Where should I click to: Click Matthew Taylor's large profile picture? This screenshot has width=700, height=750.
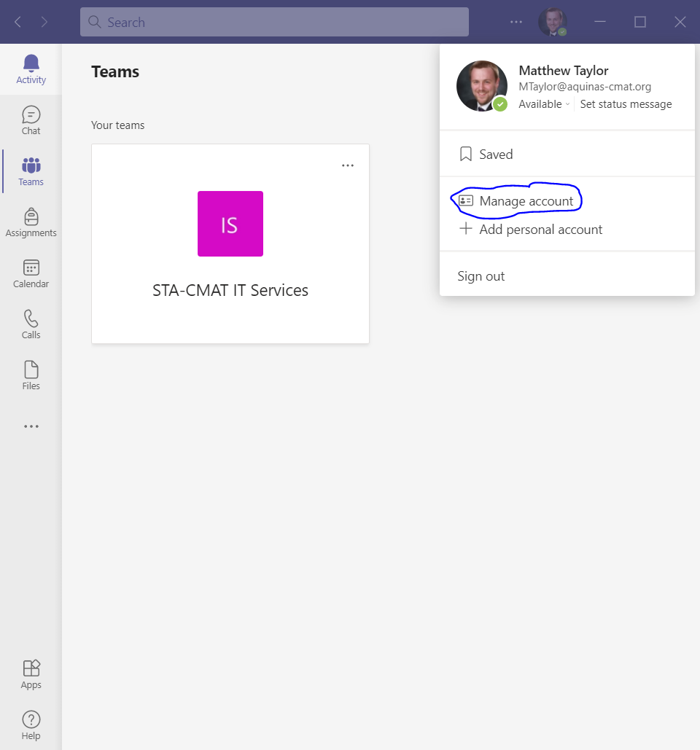point(482,86)
